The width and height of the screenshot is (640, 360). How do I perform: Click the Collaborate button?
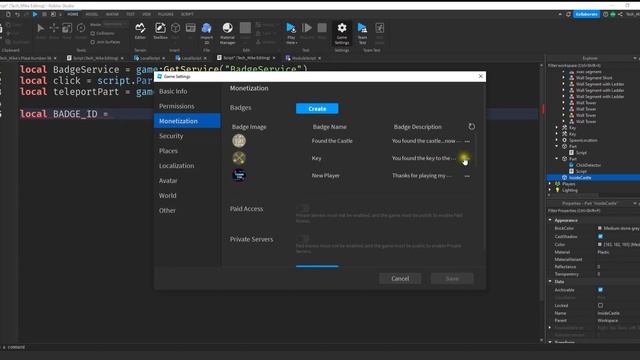coord(587,14)
